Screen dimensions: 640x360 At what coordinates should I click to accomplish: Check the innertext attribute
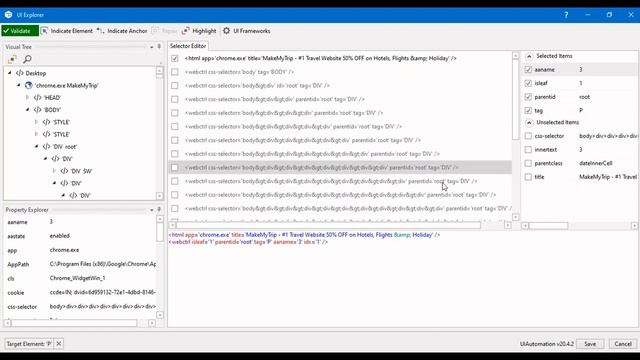click(528, 150)
